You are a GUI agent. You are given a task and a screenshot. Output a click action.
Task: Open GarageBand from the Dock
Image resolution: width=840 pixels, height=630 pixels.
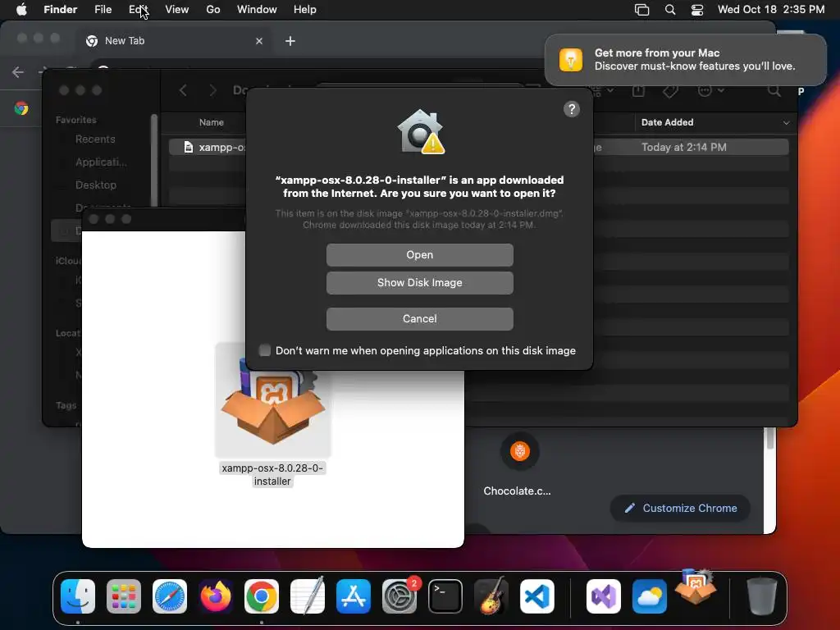coord(491,596)
